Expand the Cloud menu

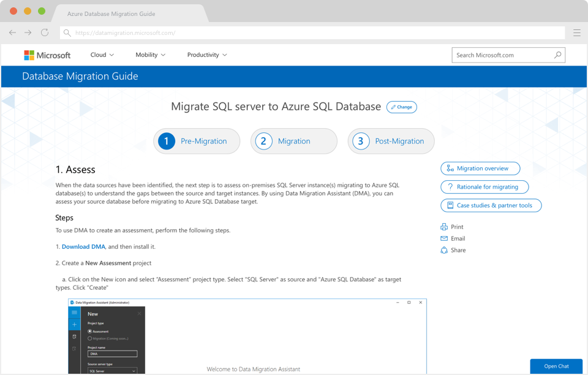[102, 55]
